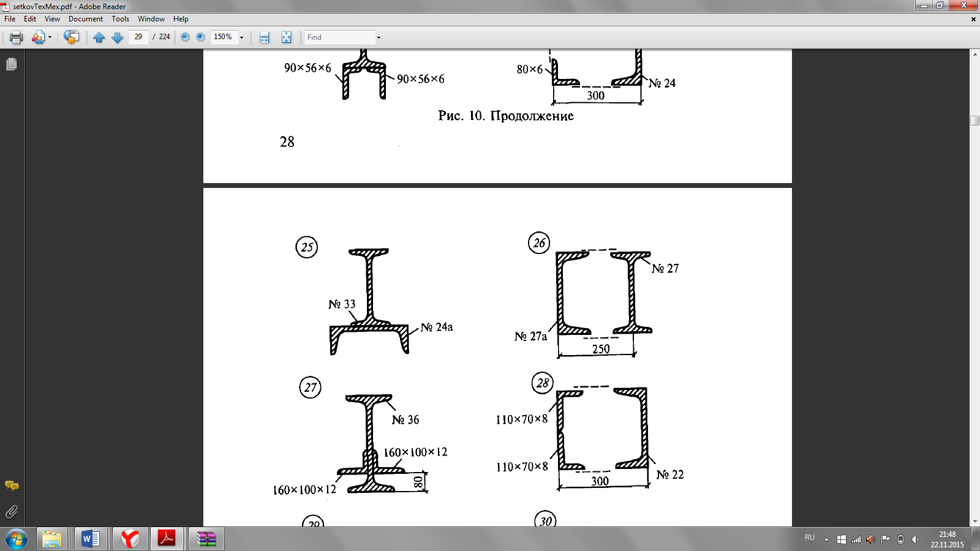980x551 pixels.
Task: Open the Document menu
Action: pyautogui.click(x=86, y=19)
